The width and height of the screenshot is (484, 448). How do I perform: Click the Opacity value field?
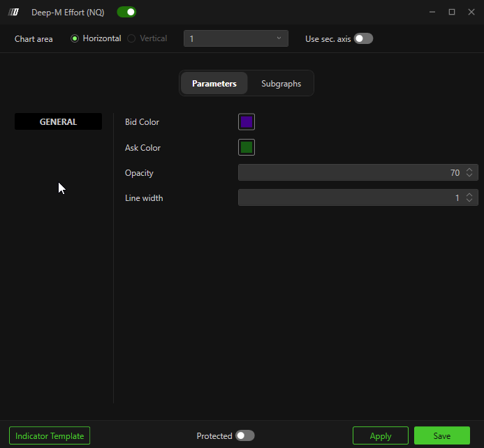click(349, 172)
